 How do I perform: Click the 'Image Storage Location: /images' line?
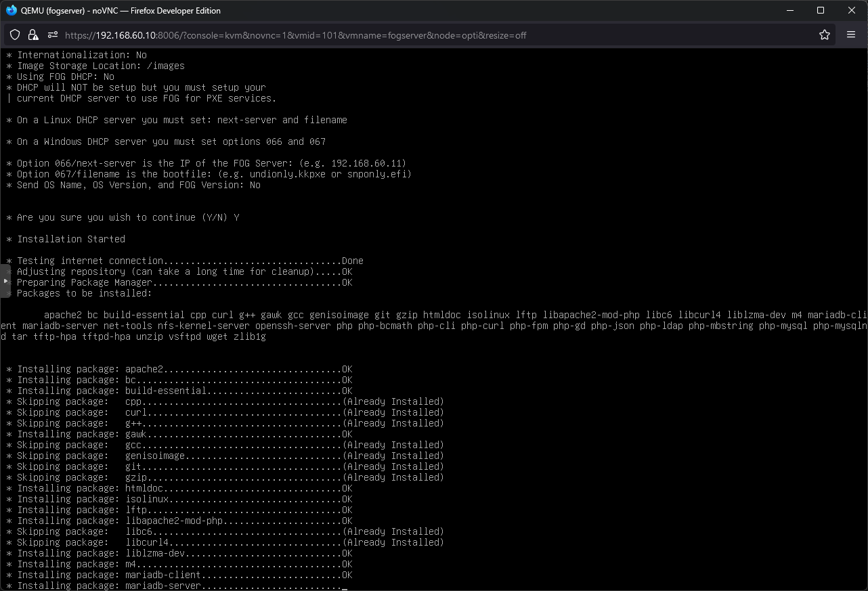point(95,66)
